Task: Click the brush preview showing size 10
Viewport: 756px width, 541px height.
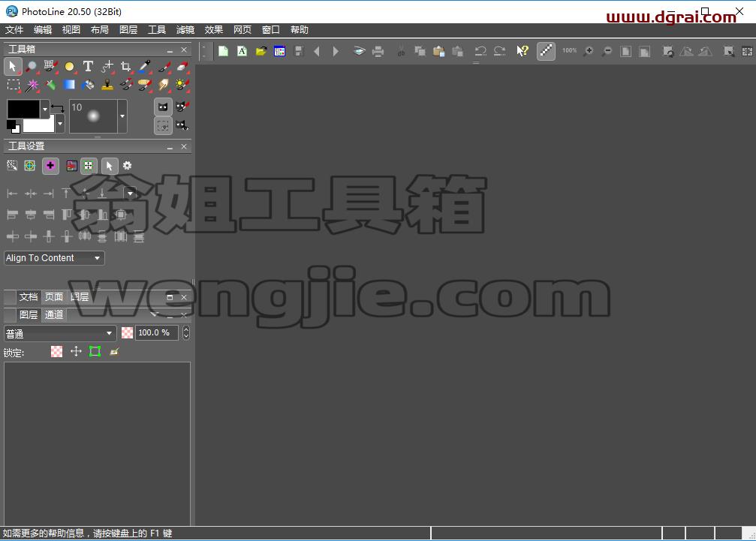Action: [x=94, y=116]
